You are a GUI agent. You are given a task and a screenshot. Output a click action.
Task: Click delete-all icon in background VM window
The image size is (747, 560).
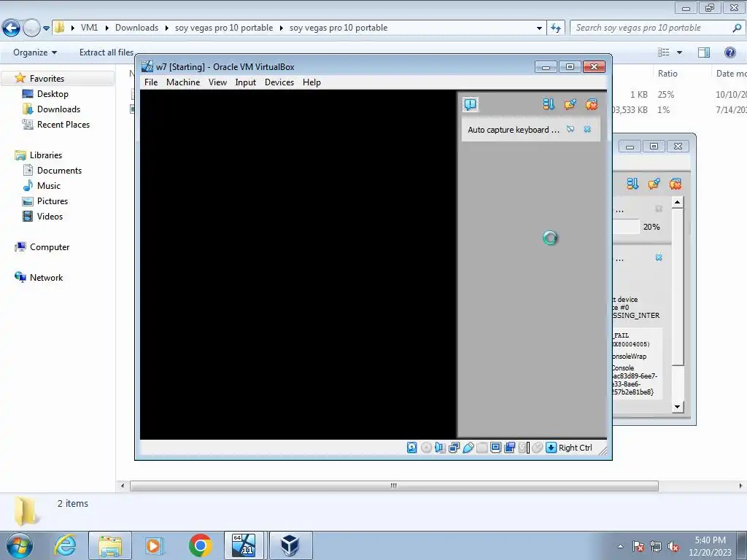tap(676, 184)
